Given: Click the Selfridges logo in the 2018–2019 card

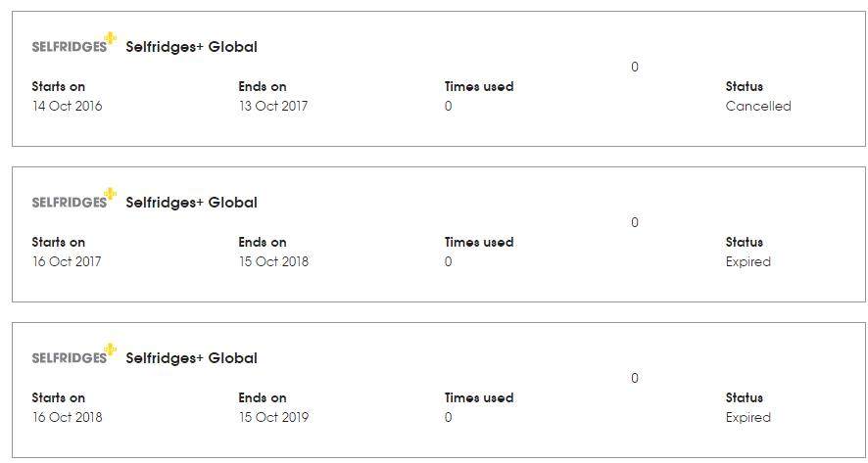Looking at the screenshot, I should coord(74,354).
